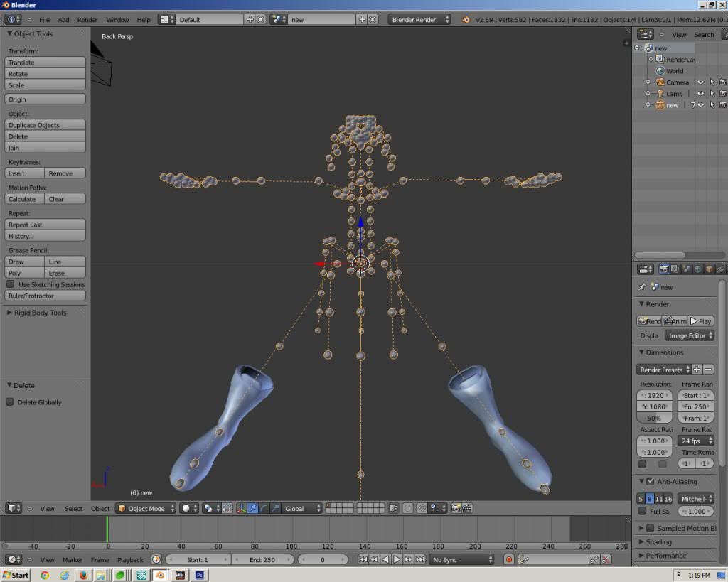Open the Object properties cube icon
Image resolution: width=728 pixels, height=582 pixels.
click(709, 269)
